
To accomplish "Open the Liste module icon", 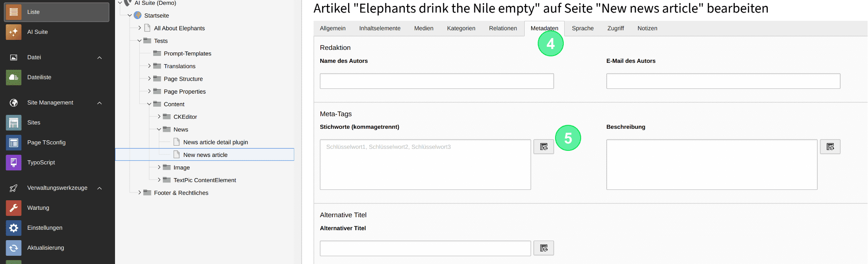I will [13, 12].
